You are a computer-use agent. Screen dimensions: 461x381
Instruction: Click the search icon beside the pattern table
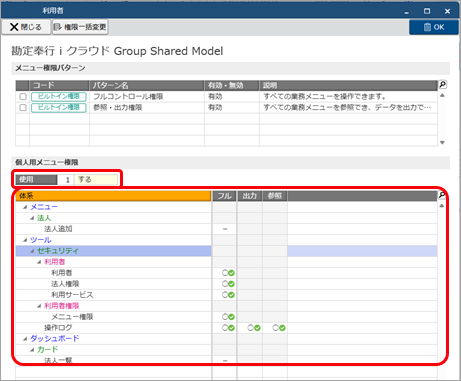pos(442,85)
